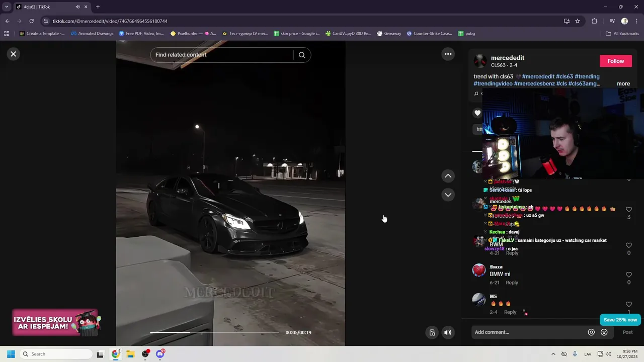
Task: Go to next video with down arrow
Action: click(x=448, y=195)
